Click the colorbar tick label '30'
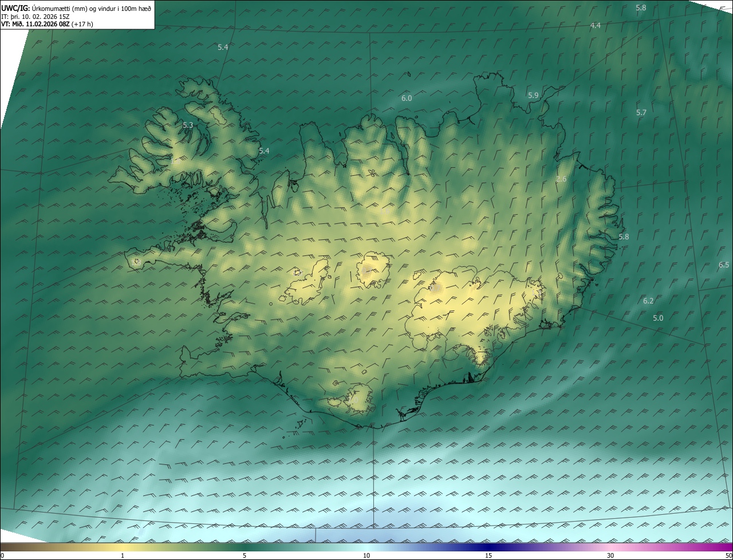The image size is (733, 560). [610, 555]
